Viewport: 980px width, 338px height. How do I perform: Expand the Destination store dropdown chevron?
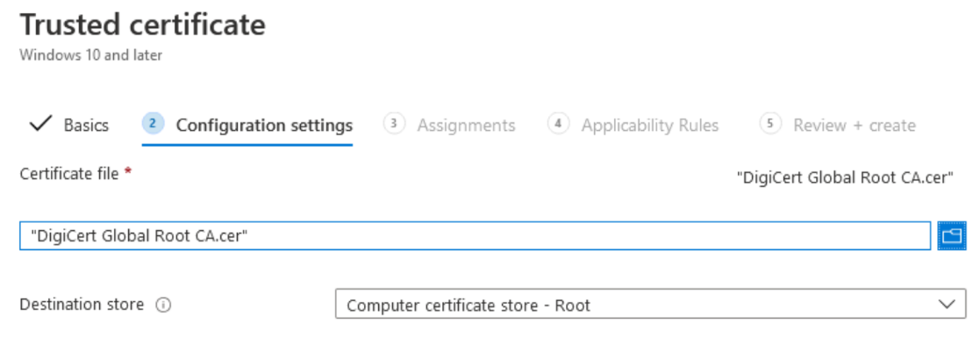(x=947, y=304)
